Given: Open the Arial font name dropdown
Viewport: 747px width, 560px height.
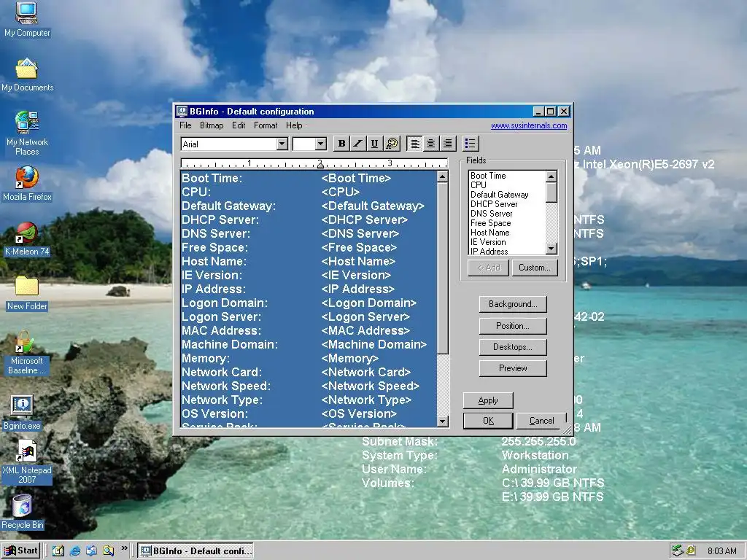Looking at the screenshot, I should (x=282, y=144).
